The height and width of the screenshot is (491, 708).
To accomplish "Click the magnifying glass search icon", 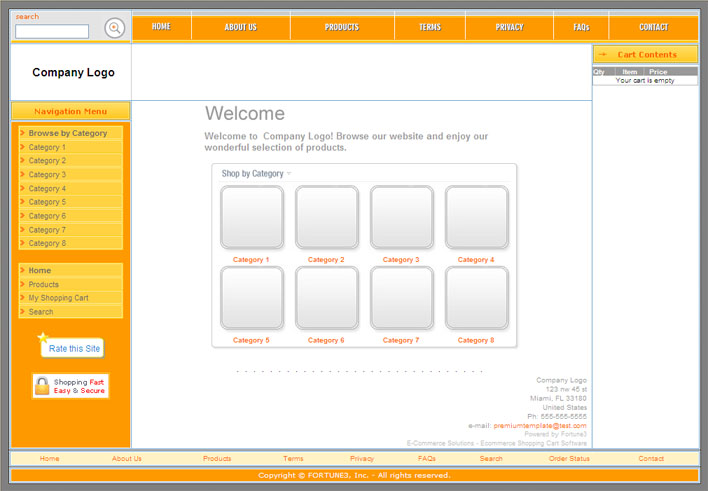I will pyautogui.click(x=115, y=28).
